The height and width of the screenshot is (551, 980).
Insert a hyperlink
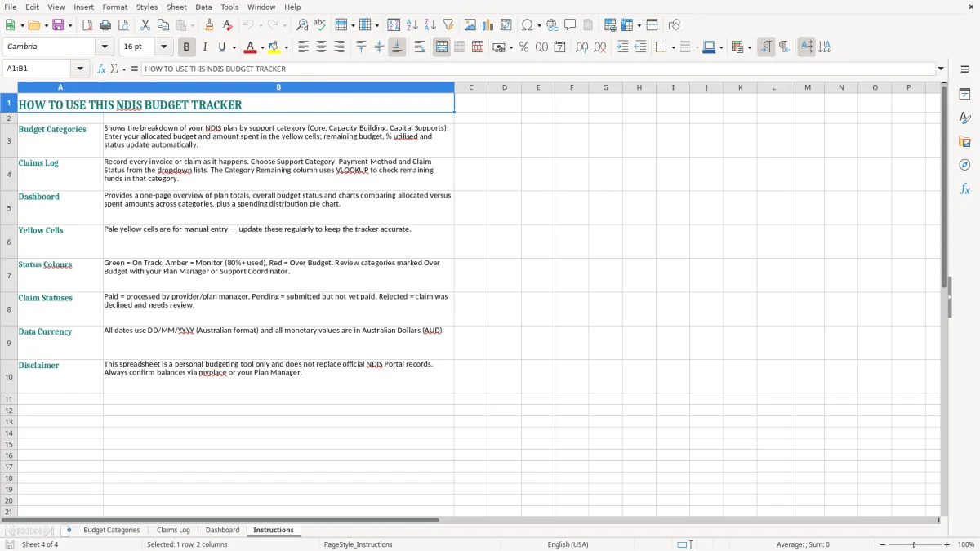(x=553, y=25)
